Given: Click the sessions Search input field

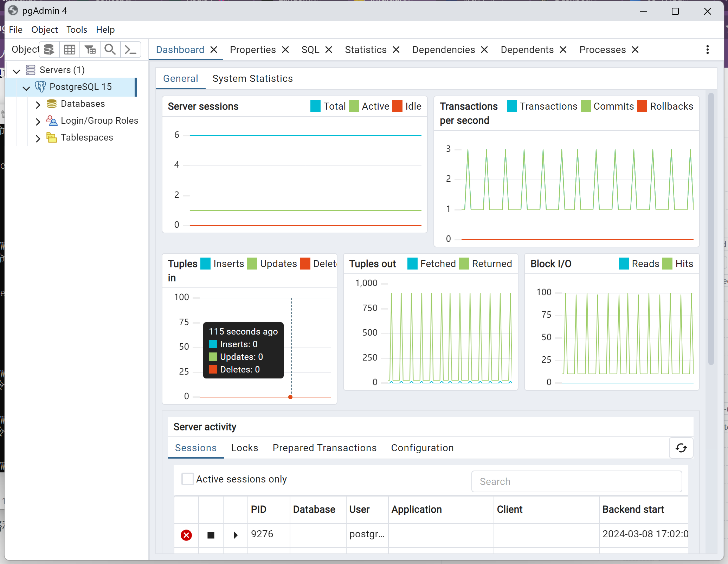Looking at the screenshot, I should point(576,481).
